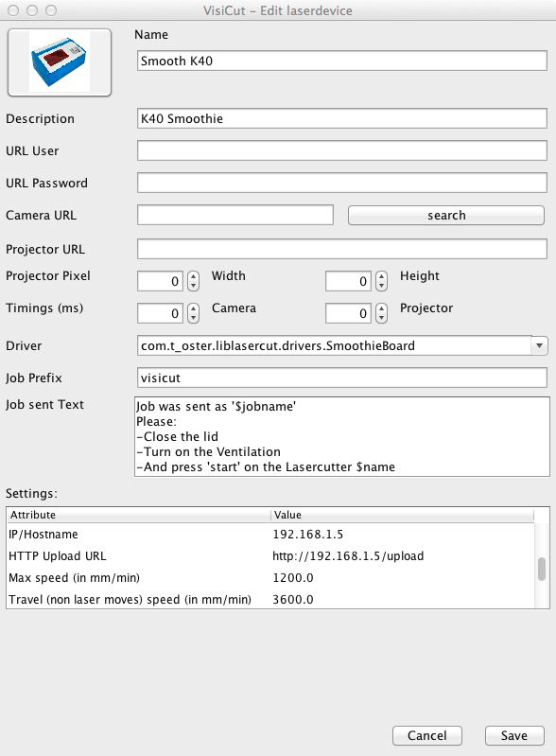Click the http://192.168.1.5/upload value cell
This screenshot has height=756, width=556.
[x=402, y=556]
